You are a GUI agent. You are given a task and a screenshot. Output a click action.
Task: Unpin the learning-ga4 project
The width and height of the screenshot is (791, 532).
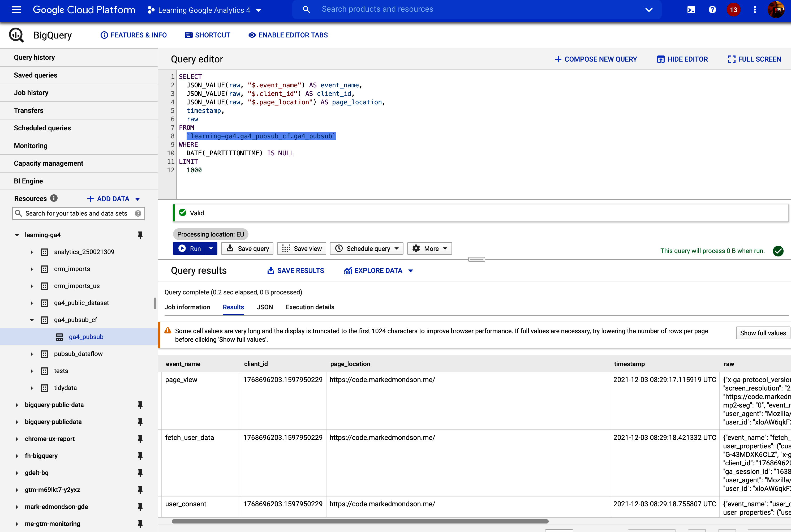[x=140, y=235]
